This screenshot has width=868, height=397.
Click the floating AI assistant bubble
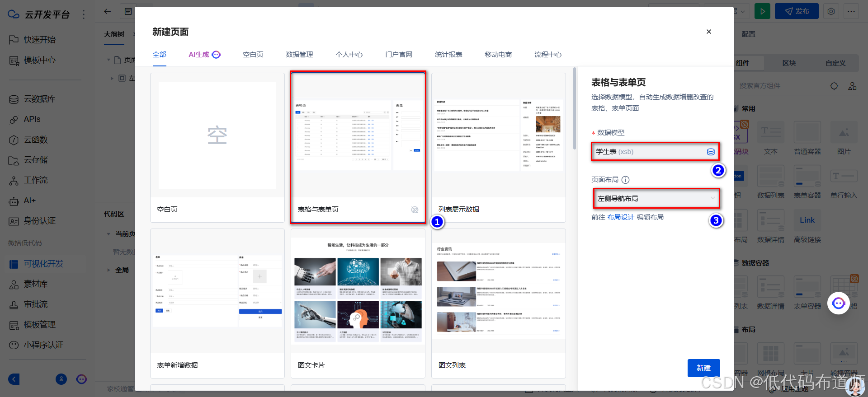[839, 304]
